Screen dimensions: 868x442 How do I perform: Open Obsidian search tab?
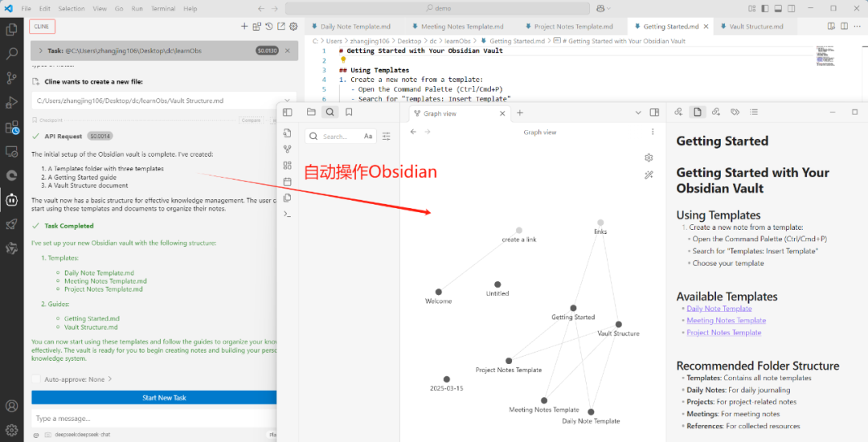pyautogui.click(x=330, y=113)
